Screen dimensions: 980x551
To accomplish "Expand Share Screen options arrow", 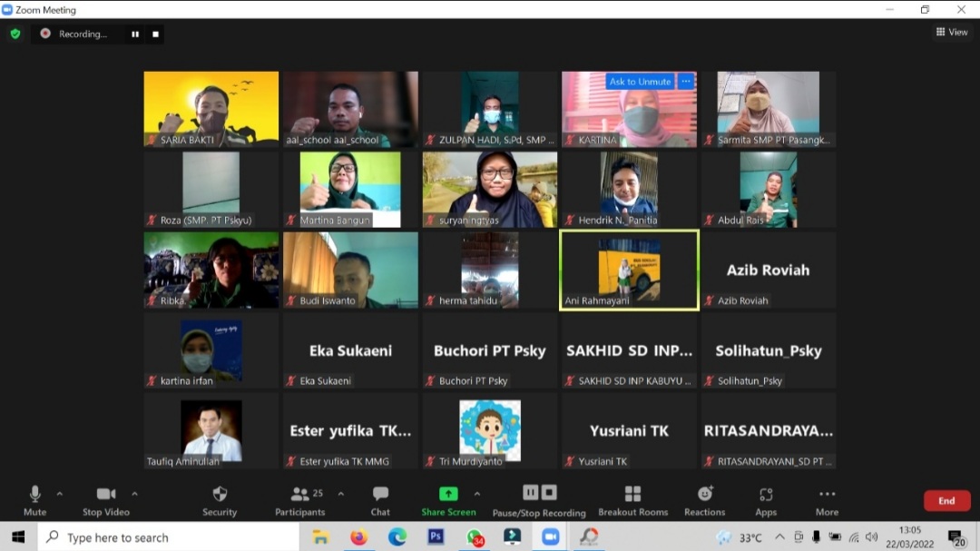I will pyautogui.click(x=477, y=494).
